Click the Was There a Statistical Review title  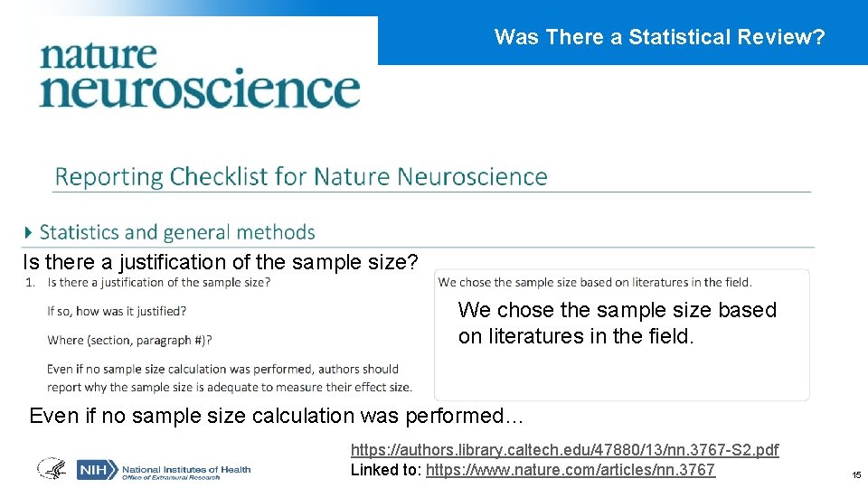pyautogui.click(x=659, y=37)
